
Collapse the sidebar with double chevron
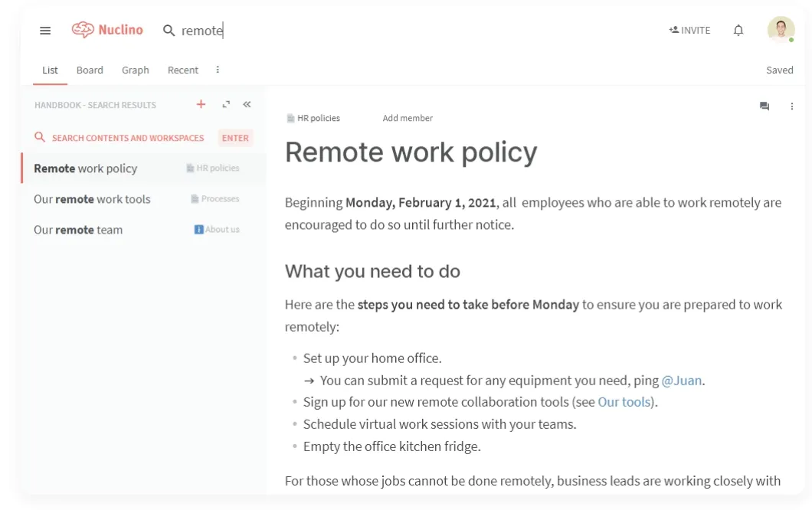pos(247,104)
